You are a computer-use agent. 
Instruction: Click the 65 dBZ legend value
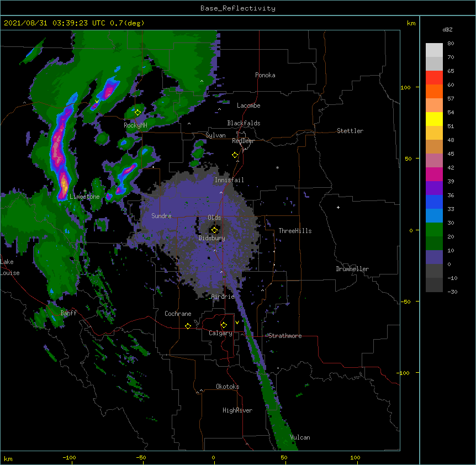point(451,71)
